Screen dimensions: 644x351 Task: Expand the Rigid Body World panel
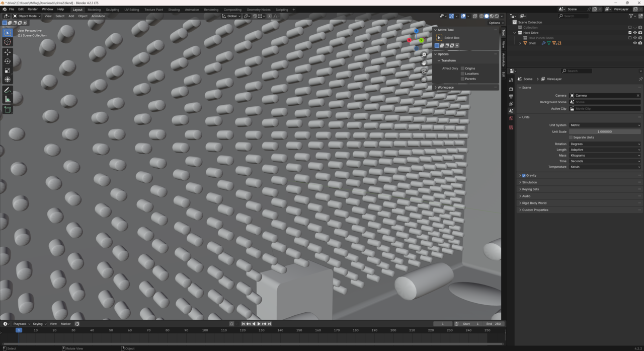click(x=534, y=203)
